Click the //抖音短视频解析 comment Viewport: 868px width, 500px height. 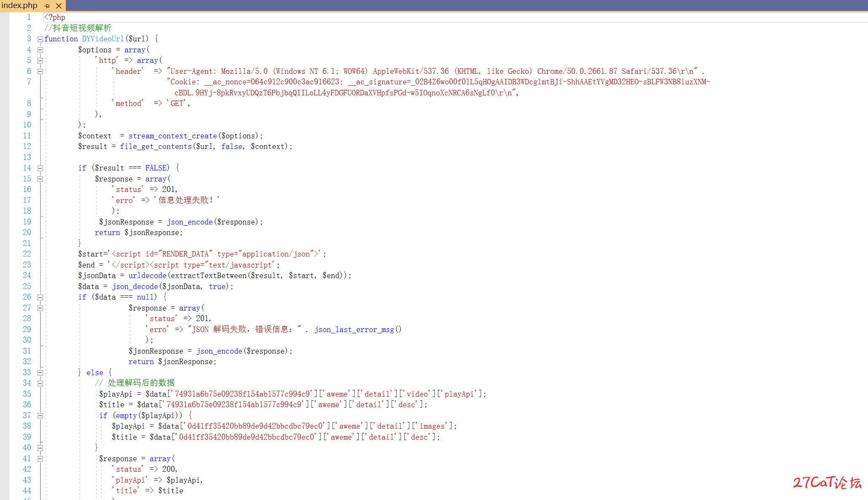(x=78, y=28)
